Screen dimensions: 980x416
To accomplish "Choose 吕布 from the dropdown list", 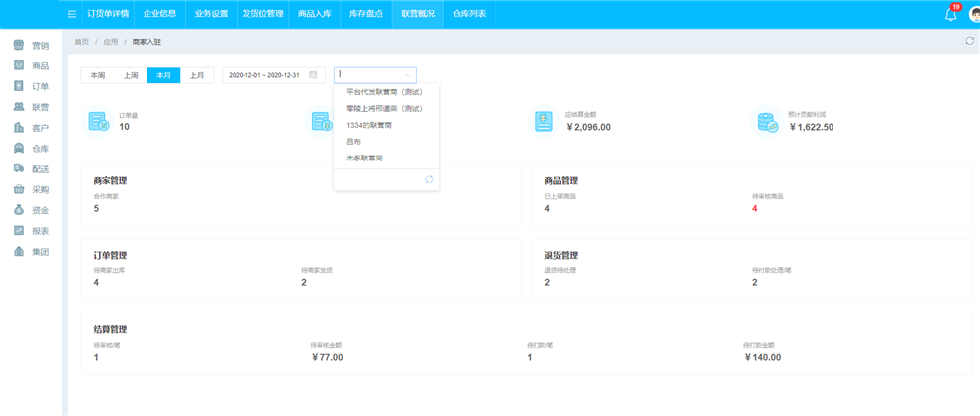I will 385,142.
